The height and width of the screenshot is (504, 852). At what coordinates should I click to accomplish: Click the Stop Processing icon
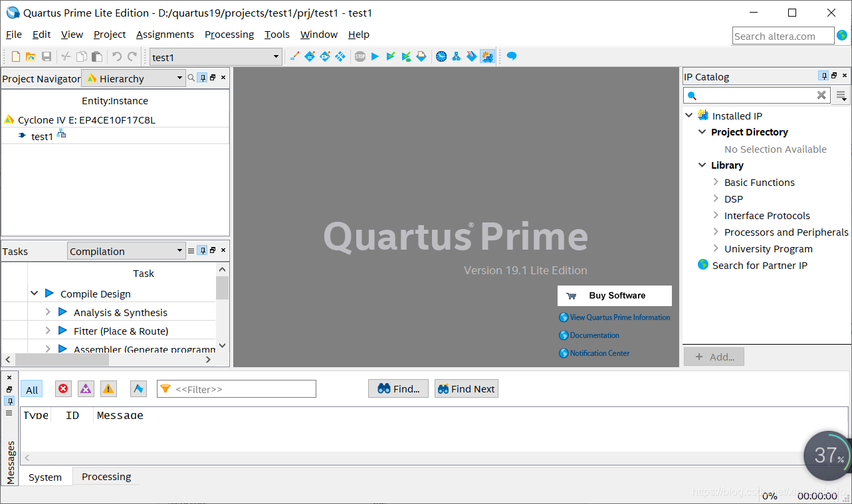pos(360,56)
